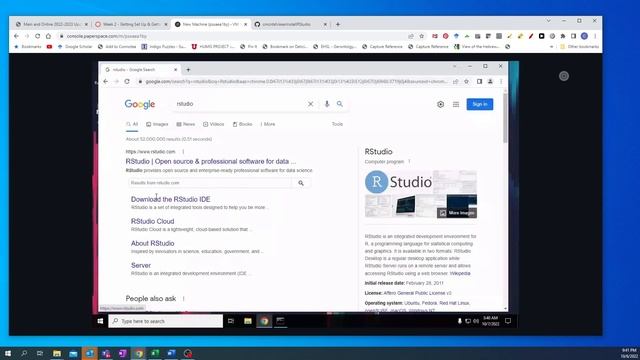Open the Tools search options
This screenshot has width=640, height=360.
337,124
